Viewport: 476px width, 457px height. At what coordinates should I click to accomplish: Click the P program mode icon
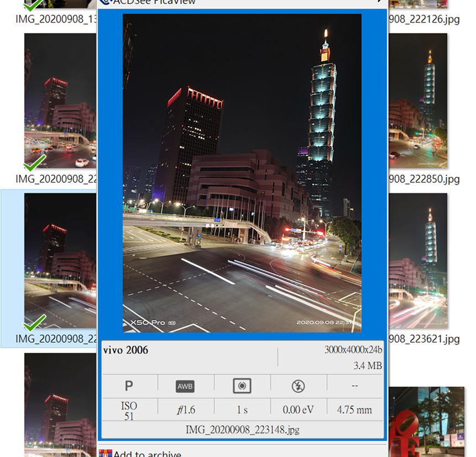click(x=129, y=386)
